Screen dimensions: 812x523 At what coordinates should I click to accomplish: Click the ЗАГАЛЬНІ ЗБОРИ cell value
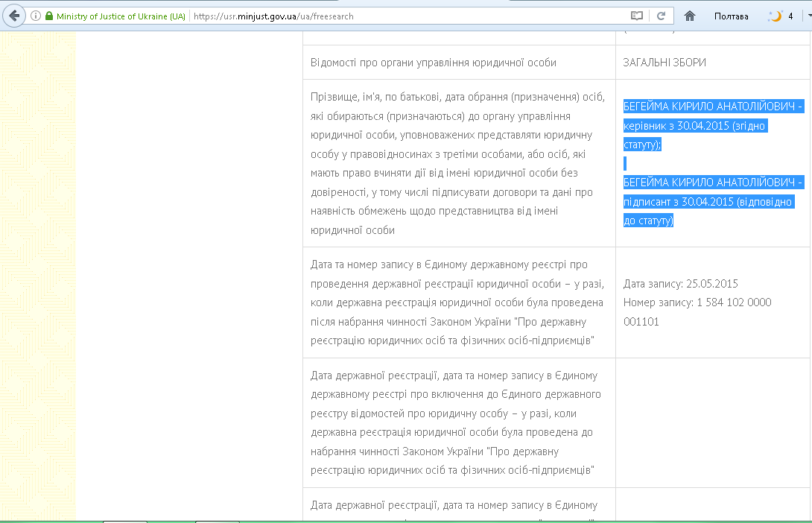(x=664, y=63)
